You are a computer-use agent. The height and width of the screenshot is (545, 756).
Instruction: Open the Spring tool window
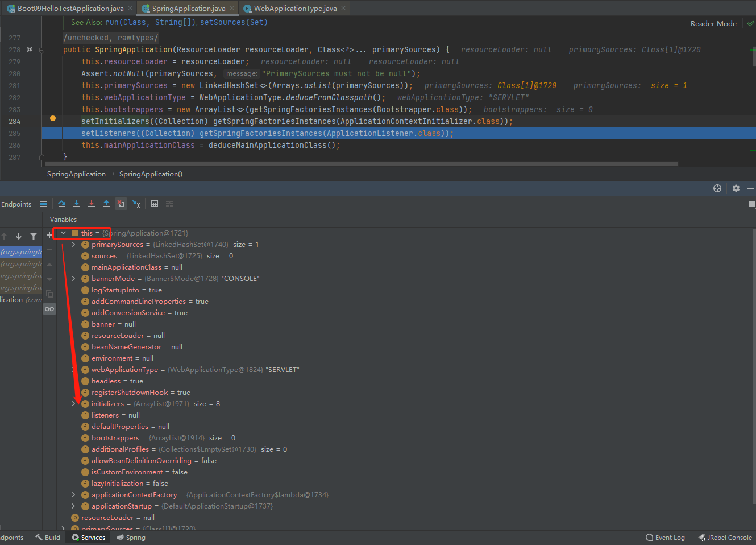[131, 538]
